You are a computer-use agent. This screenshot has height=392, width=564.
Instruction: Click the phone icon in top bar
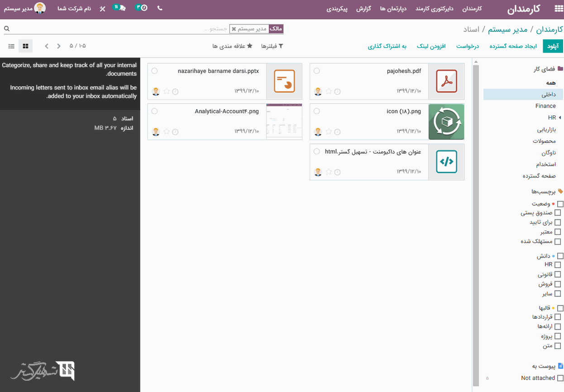pyautogui.click(x=160, y=8)
